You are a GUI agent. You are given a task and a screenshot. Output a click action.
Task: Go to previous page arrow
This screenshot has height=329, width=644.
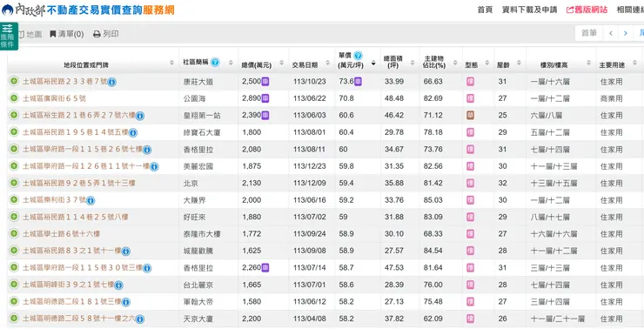click(x=610, y=33)
